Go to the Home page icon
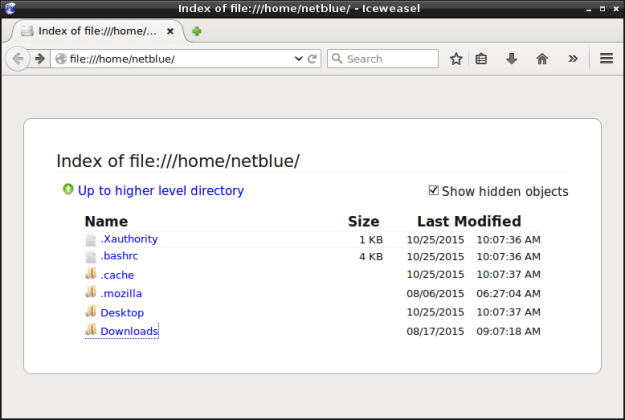The width and height of the screenshot is (625, 420). tap(542, 59)
